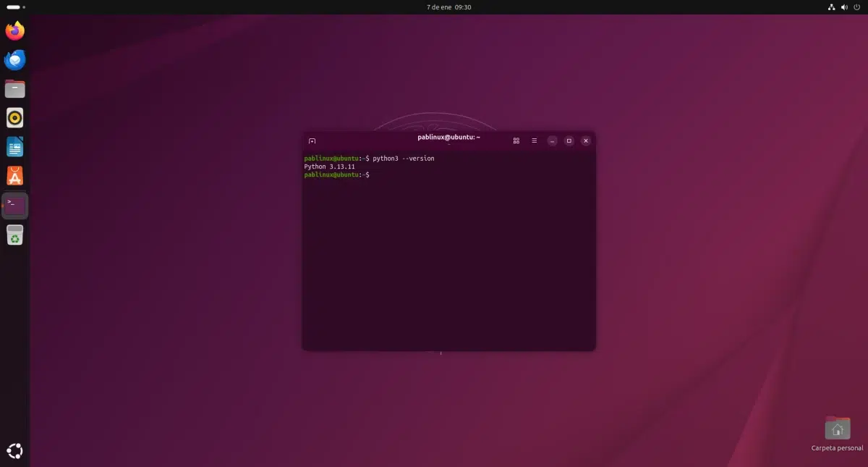Image resolution: width=868 pixels, height=467 pixels.
Task: Launch Firefox from the dock
Action: [x=14, y=30]
